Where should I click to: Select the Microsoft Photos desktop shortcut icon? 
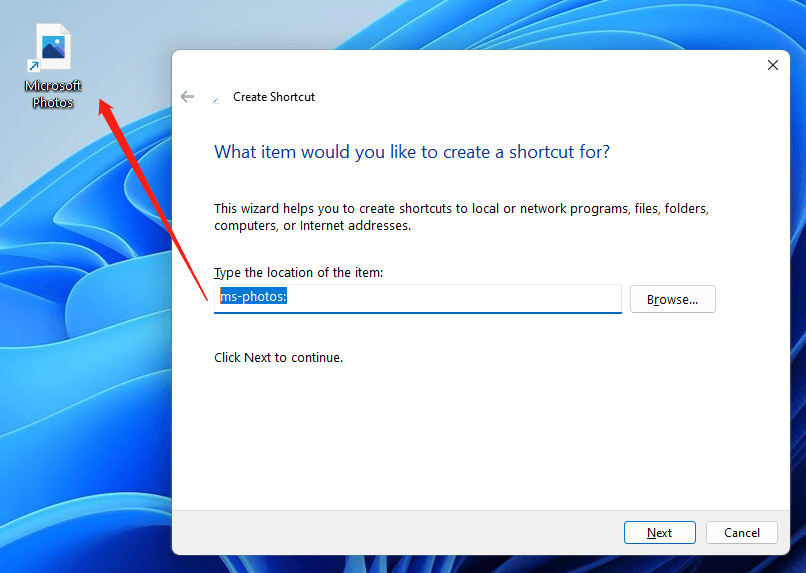[x=50, y=47]
